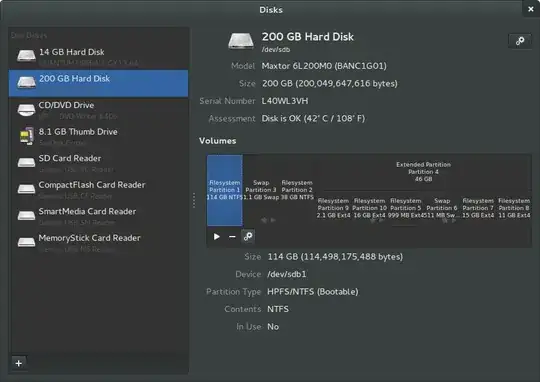Viewport: 540px width, 382px height.
Task: Click the highlighted 200 GB Hard Disk drive icon
Action: [x=27, y=82]
